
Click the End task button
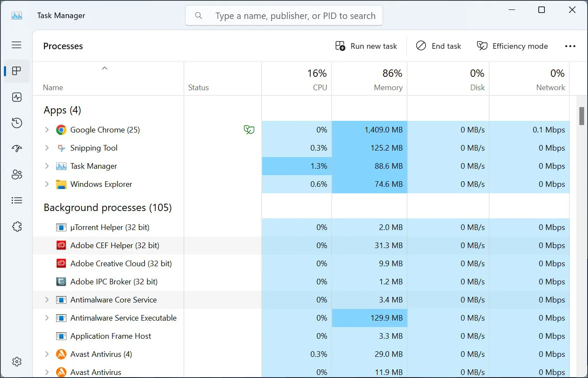pos(439,46)
